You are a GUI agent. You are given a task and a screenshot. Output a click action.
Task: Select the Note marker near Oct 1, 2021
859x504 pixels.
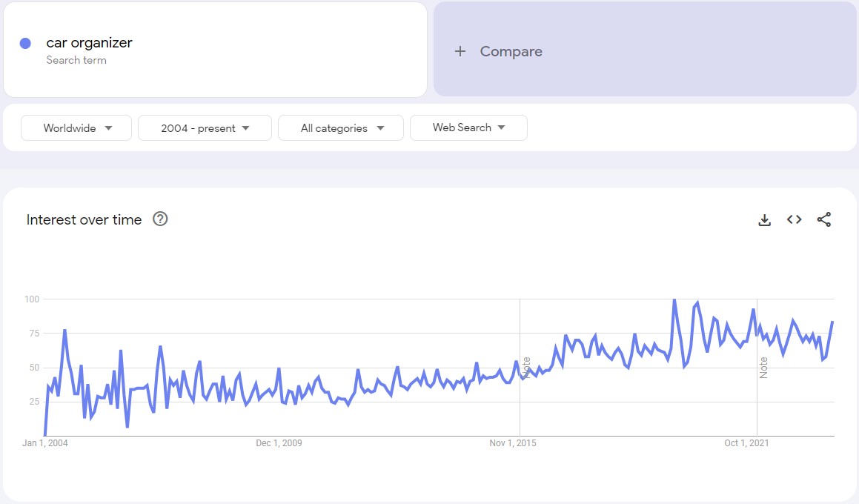coord(763,367)
